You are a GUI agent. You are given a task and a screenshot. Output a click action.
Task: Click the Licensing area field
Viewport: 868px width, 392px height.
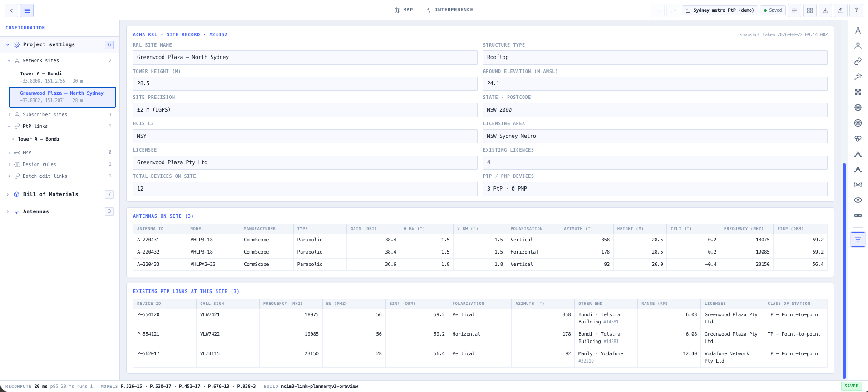[x=655, y=137]
